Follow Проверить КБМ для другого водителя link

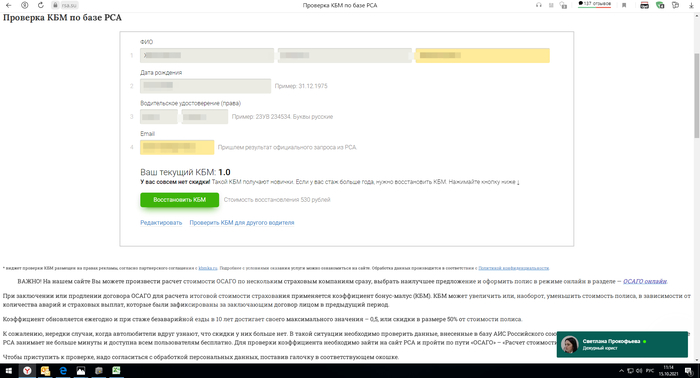242,223
